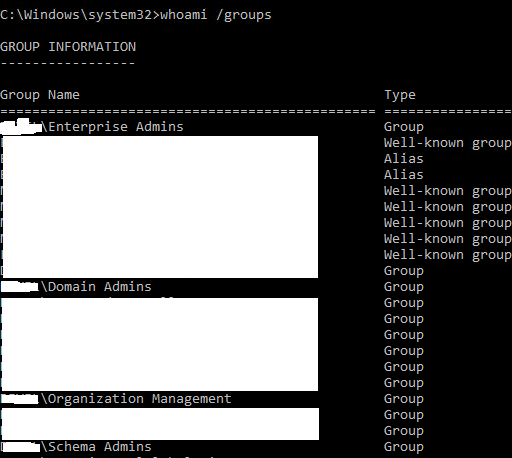512x458 pixels.
Task: Click the large upper white redaction block
Action: point(160,207)
